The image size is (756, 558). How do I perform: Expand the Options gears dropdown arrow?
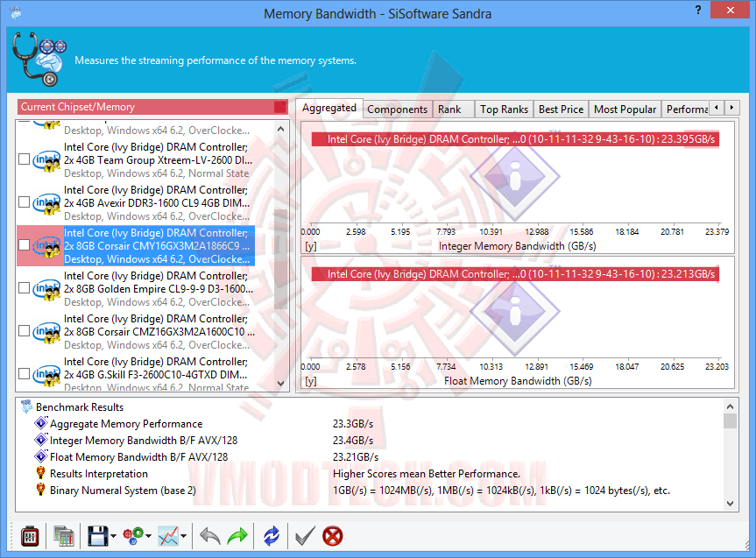click(x=149, y=536)
